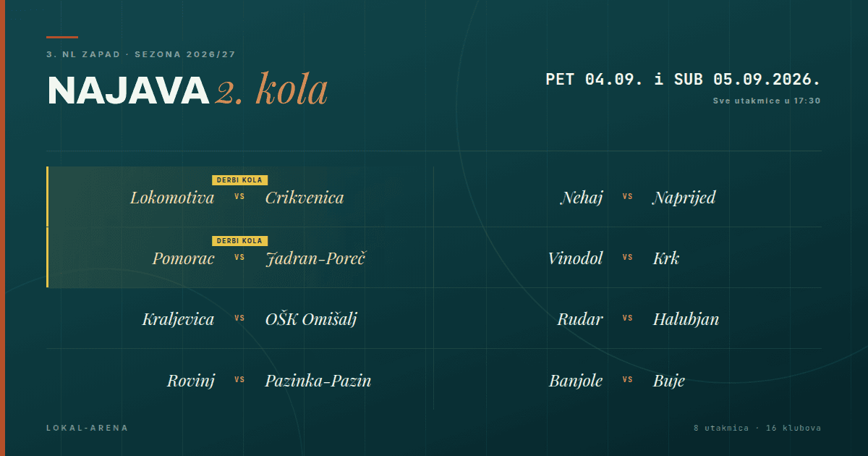Click the Rudar team name
The height and width of the screenshot is (456, 868).
pyautogui.click(x=580, y=319)
